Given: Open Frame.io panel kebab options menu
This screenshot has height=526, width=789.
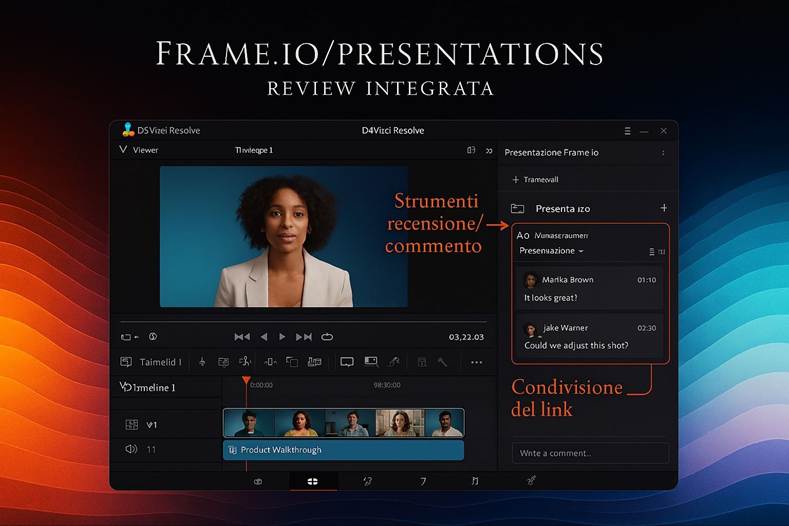Looking at the screenshot, I should (663, 153).
